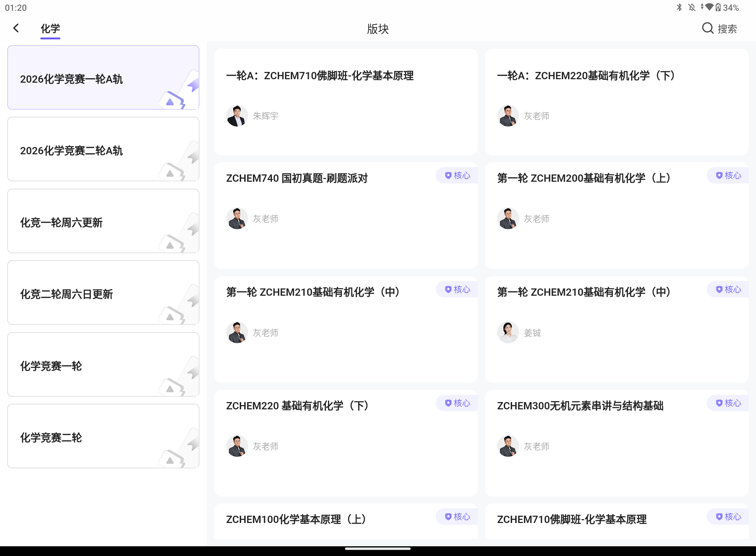The height and width of the screenshot is (556, 756).
Task: Tap 核心 badge on bottom ZCHEM710 card
Action: (728, 517)
